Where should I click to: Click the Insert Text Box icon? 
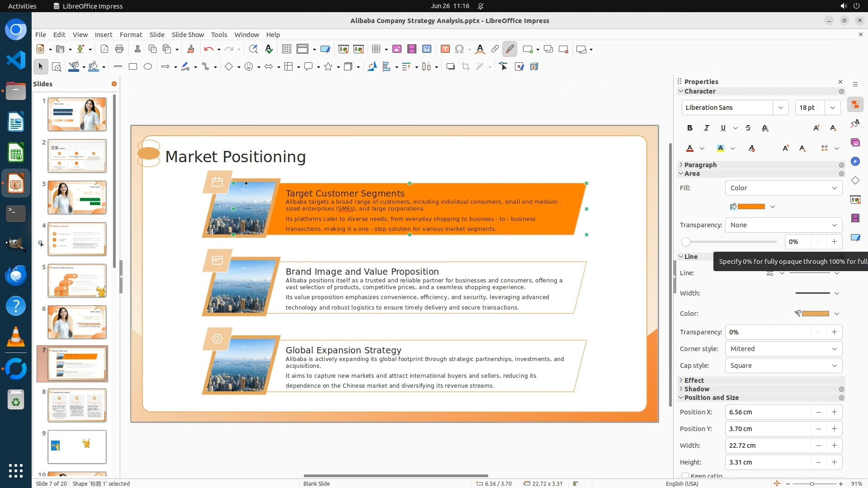click(x=445, y=49)
